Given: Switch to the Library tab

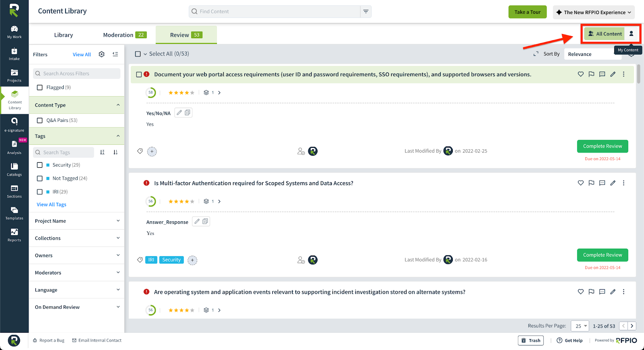Looking at the screenshot, I should (x=64, y=35).
